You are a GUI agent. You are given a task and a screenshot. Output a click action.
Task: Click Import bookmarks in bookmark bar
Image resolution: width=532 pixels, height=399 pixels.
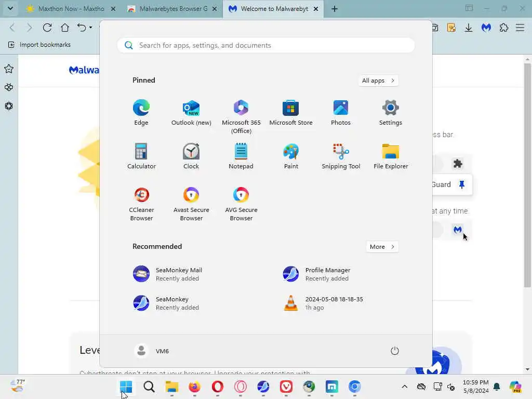point(39,45)
